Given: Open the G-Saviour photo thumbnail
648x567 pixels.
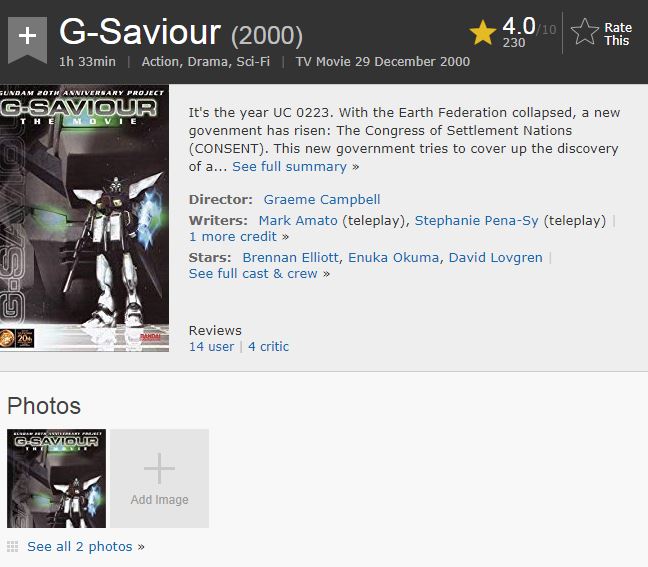Looking at the screenshot, I should tap(57, 478).
